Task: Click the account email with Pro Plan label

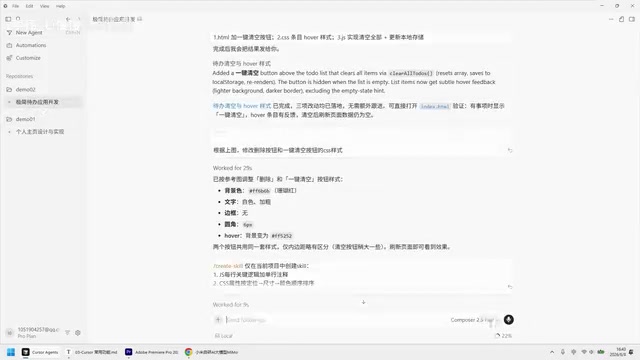Action: tap(38, 333)
